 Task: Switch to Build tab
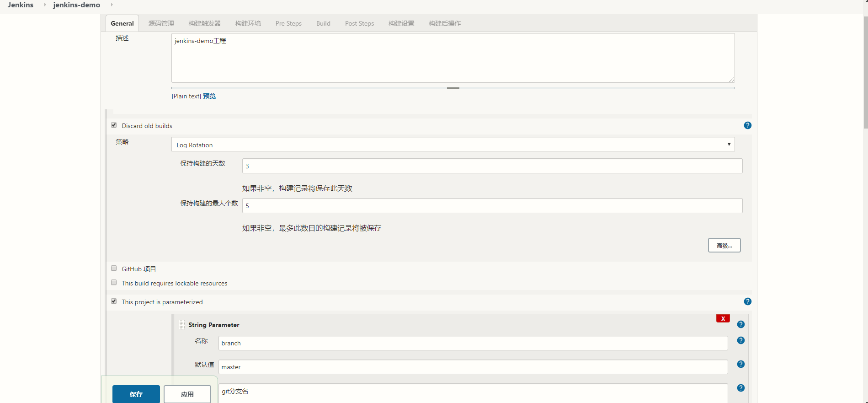[323, 23]
